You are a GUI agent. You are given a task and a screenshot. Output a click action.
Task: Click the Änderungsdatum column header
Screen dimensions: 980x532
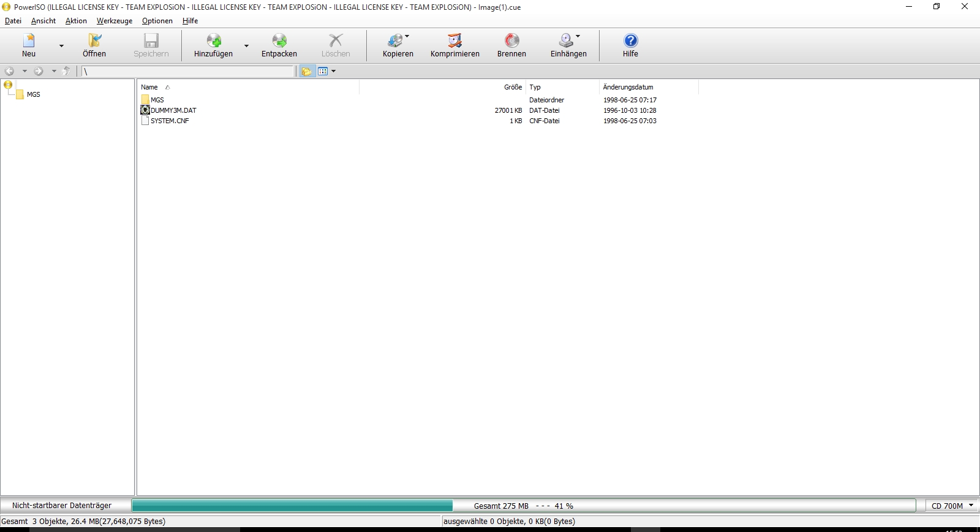628,87
